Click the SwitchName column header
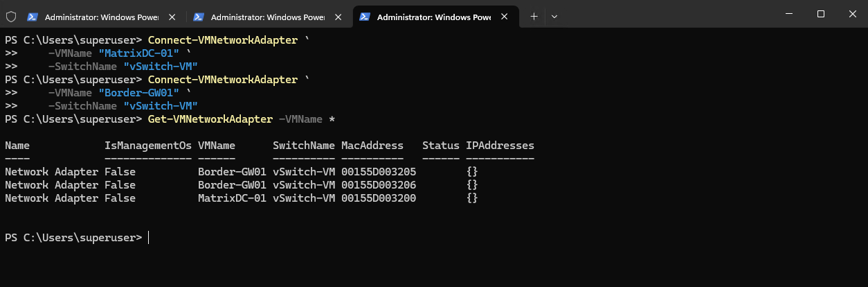Image resolution: width=868 pixels, height=287 pixels. [x=304, y=146]
